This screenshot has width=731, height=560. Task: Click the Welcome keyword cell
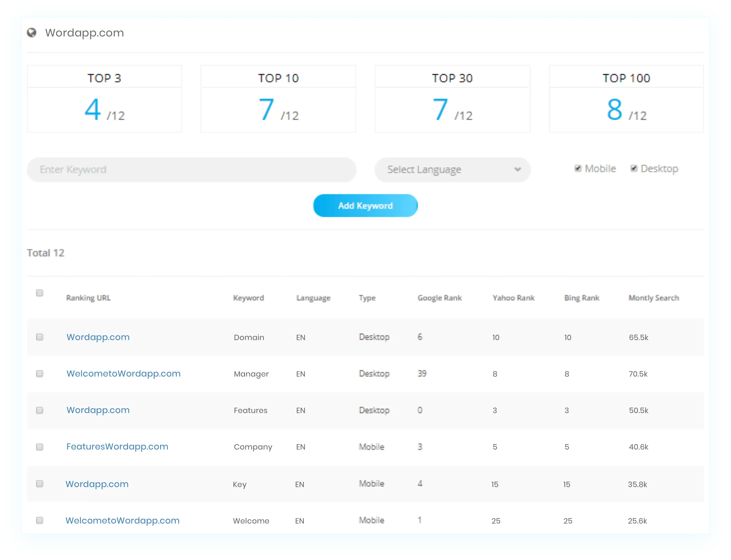pos(251,521)
